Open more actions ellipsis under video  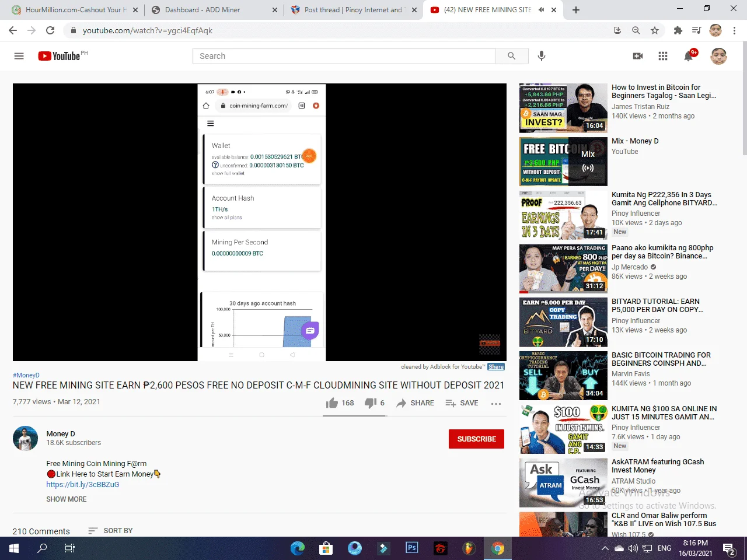point(496,403)
